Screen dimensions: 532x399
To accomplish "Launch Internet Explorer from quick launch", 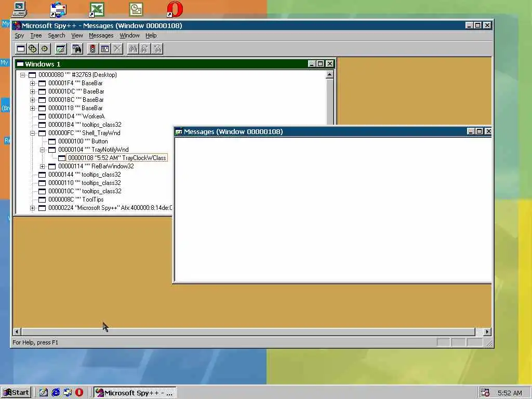I will 56,393.
